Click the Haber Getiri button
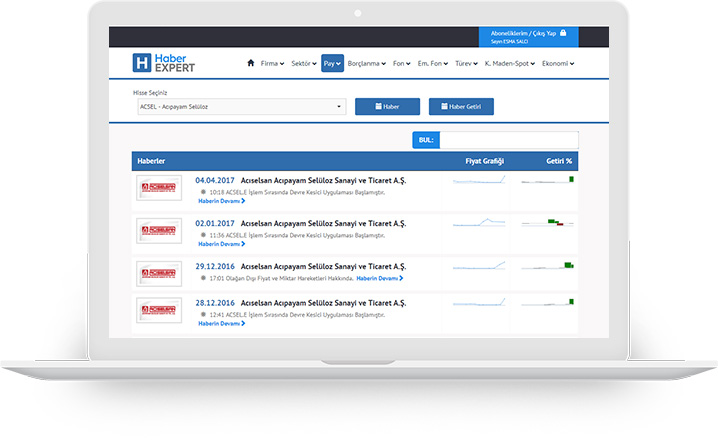Image resolution: width=718 pixels, height=440 pixels. (x=461, y=107)
